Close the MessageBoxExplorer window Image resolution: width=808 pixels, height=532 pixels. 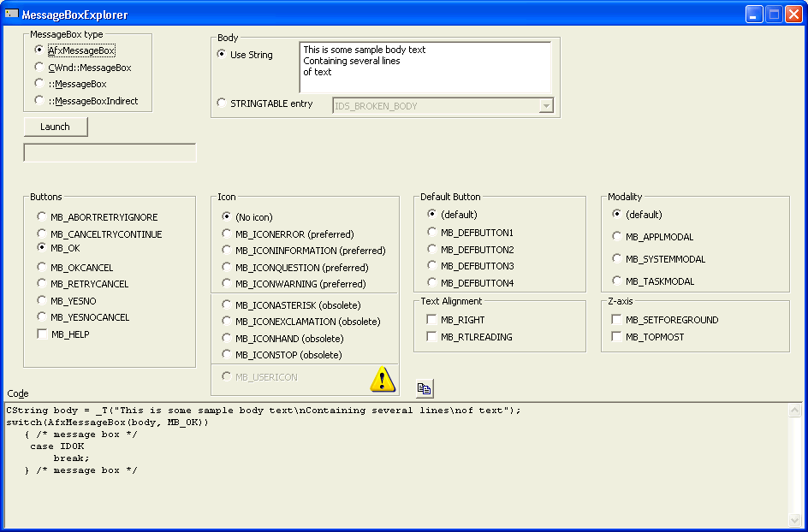point(793,15)
